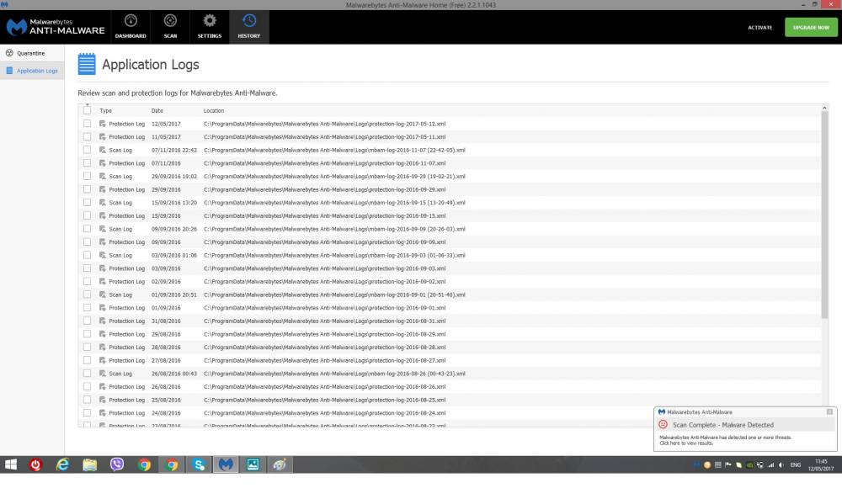Check the Protection Log 15/09/2016 checkbox
Image resolution: width=842 pixels, height=504 pixels.
[87, 215]
